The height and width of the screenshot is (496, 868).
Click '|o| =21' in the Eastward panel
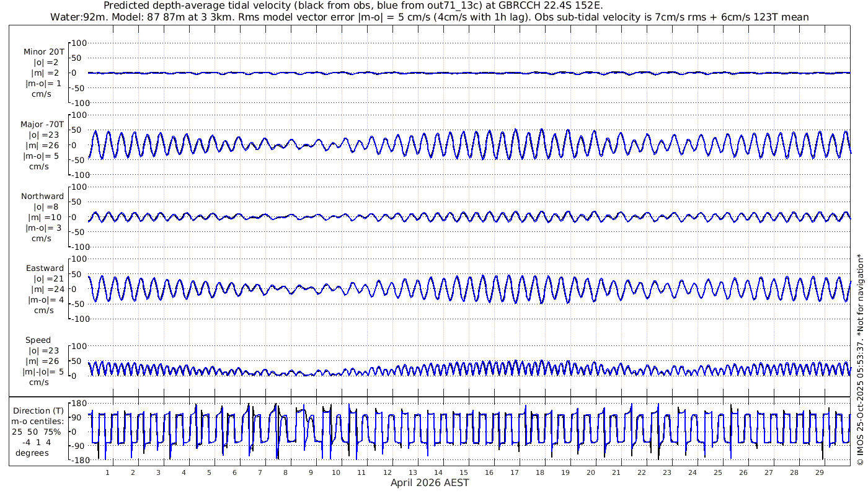(x=48, y=279)
